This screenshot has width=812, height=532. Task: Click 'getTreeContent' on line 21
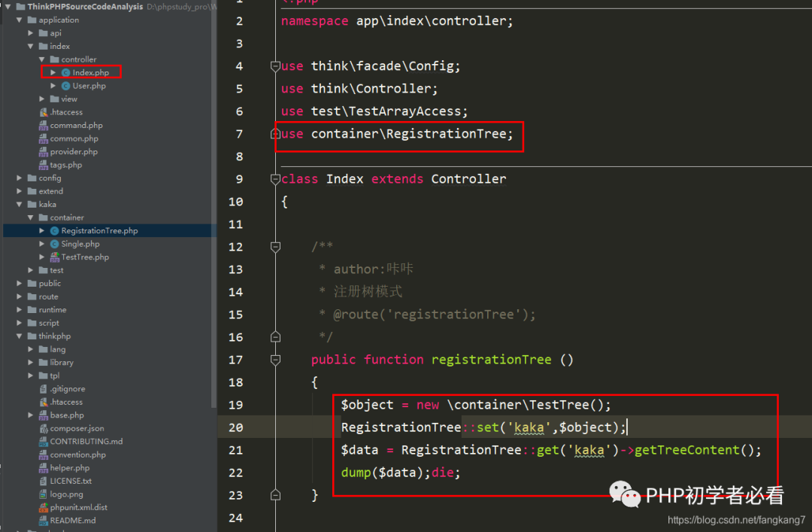[686, 450]
